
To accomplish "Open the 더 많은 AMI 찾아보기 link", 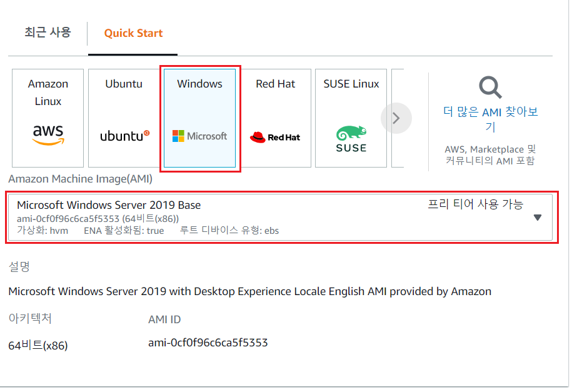I will (490, 119).
